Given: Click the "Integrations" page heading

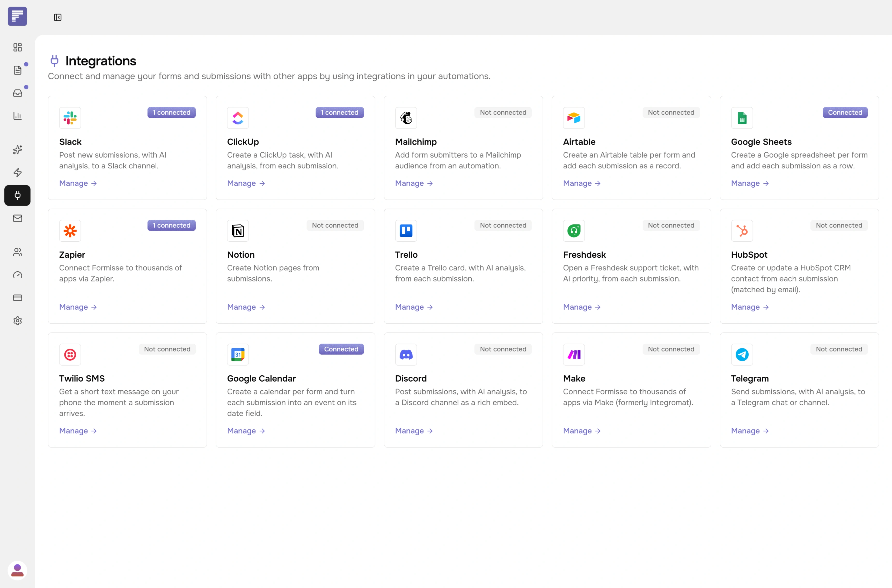Looking at the screenshot, I should click(101, 61).
